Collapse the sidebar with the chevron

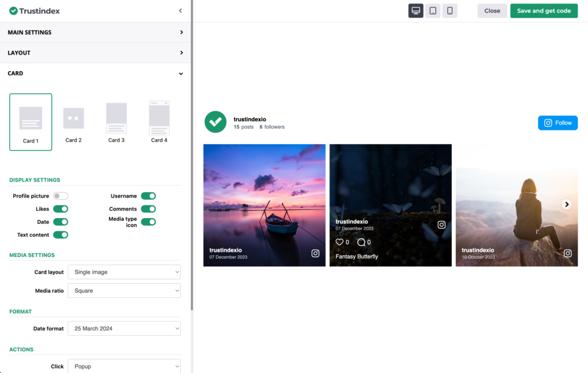click(180, 10)
